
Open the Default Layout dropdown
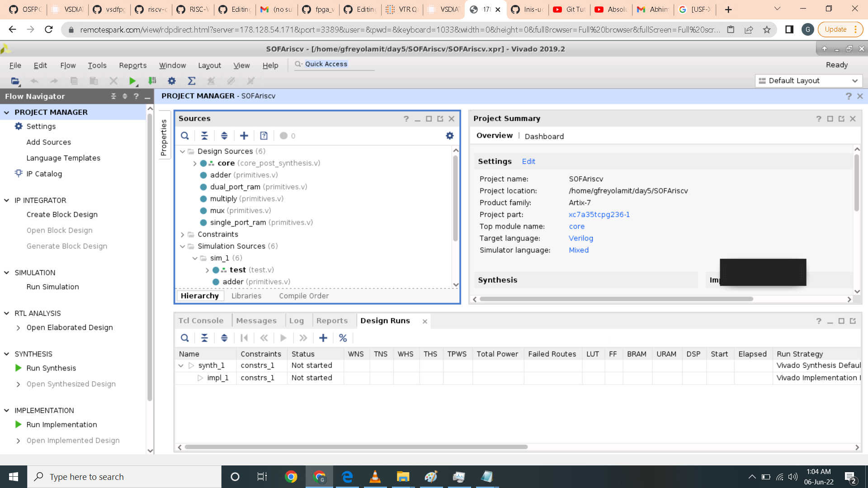808,80
